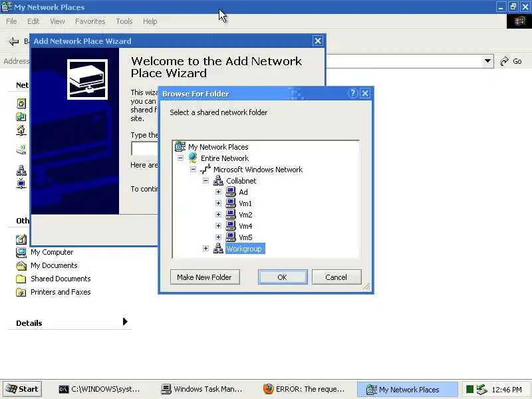Open the Help menu
The width and height of the screenshot is (532, 399).
coord(150,21)
